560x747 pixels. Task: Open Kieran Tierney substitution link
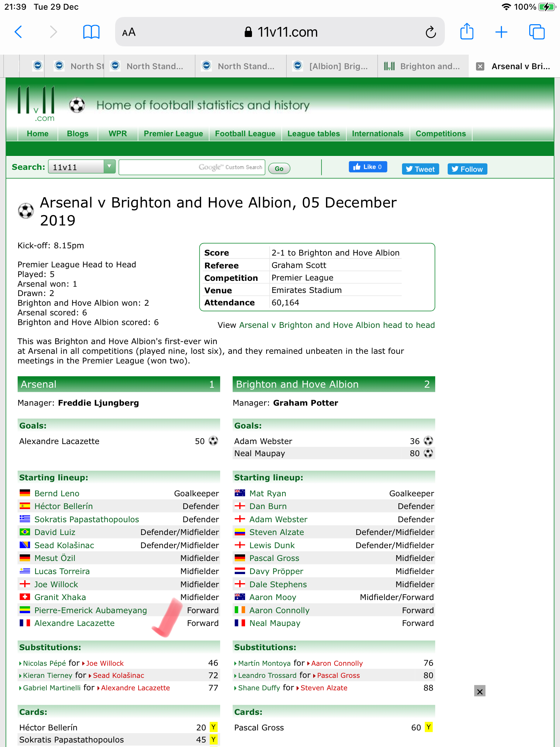click(x=47, y=675)
